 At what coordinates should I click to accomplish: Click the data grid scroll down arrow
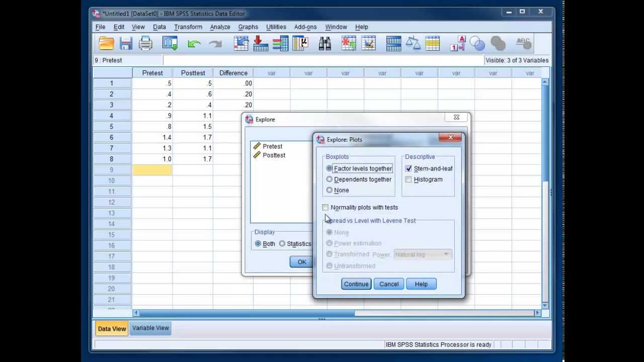[545, 305]
